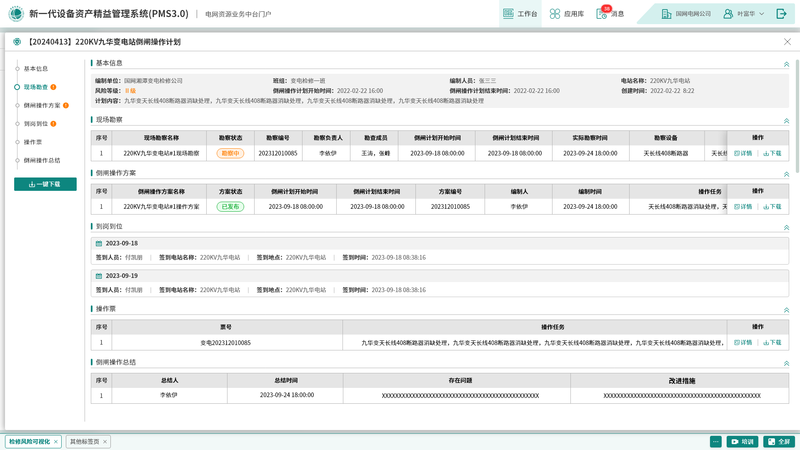Collapse the 基本信息 section chevron

point(786,63)
